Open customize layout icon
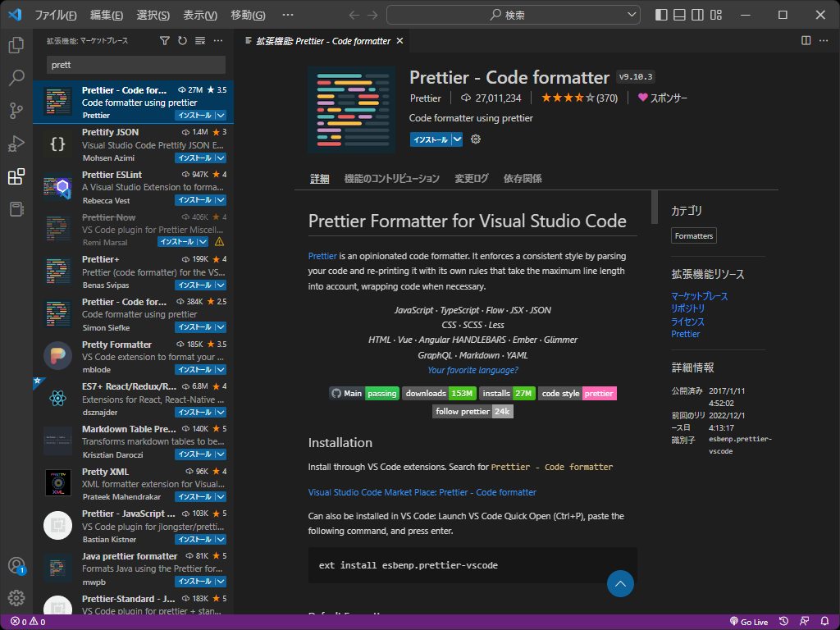Image resolution: width=840 pixels, height=630 pixels. click(715, 15)
